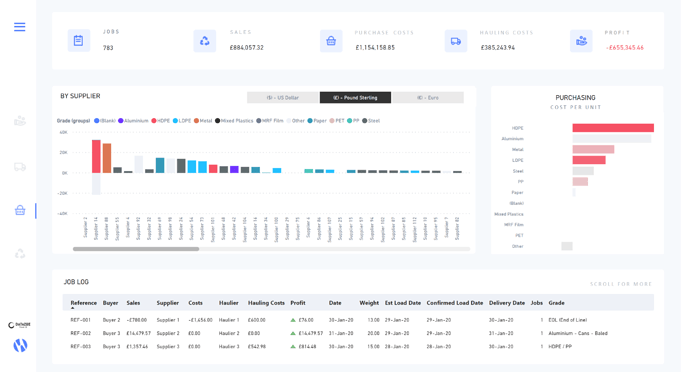Viewport: 690px width, 372px height.
Task: Click the 'Aluminium - Cans - Baled' grade cell
Action: [x=578, y=333]
